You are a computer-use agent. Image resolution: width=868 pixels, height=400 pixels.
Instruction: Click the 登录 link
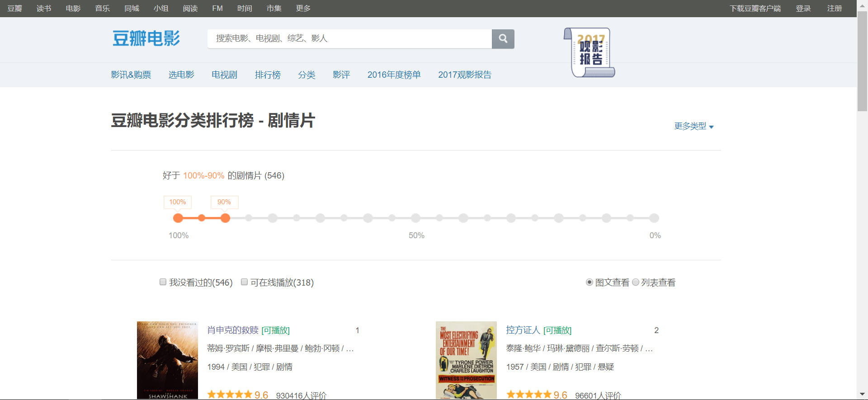(803, 8)
